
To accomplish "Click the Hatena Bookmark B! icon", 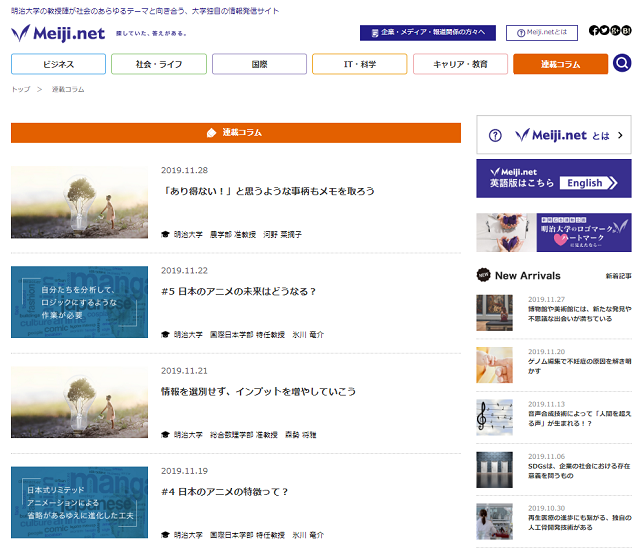I will (x=627, y=31).
